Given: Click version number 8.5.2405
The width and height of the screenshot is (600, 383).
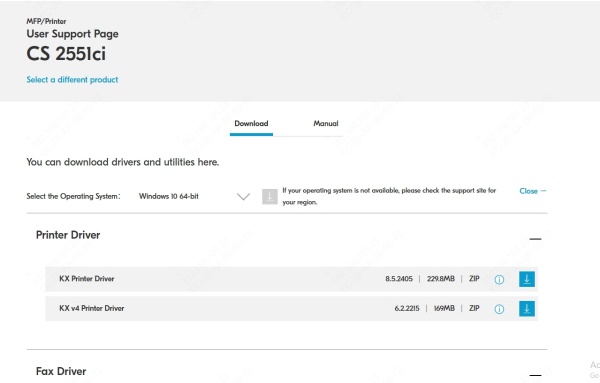Looking at the screenshot, I should point(399,279).
